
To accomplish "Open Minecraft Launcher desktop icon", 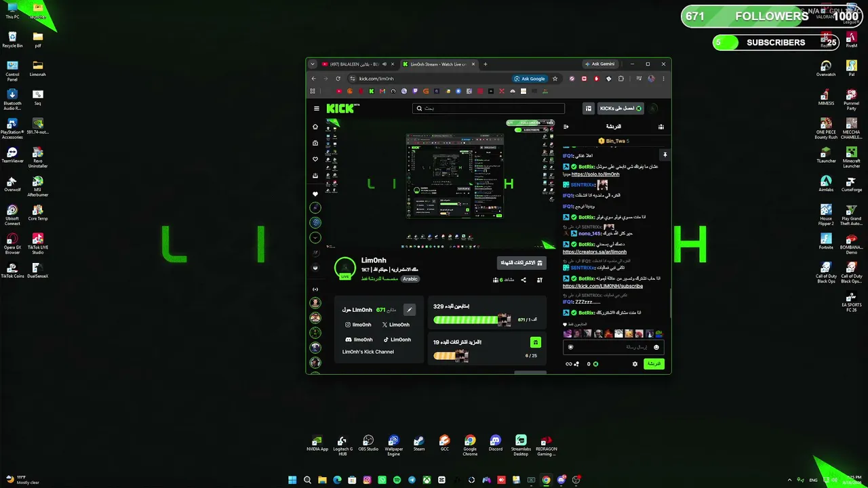I will tap(852, 157).
